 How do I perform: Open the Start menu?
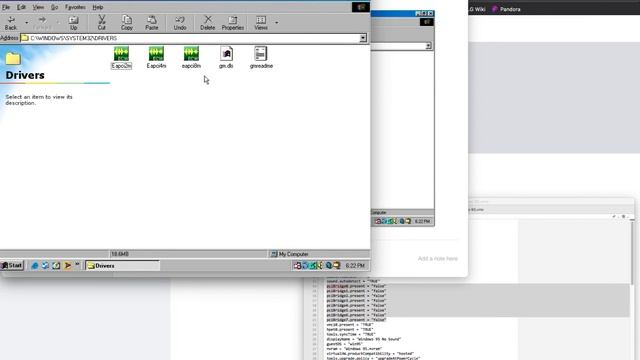12,265
